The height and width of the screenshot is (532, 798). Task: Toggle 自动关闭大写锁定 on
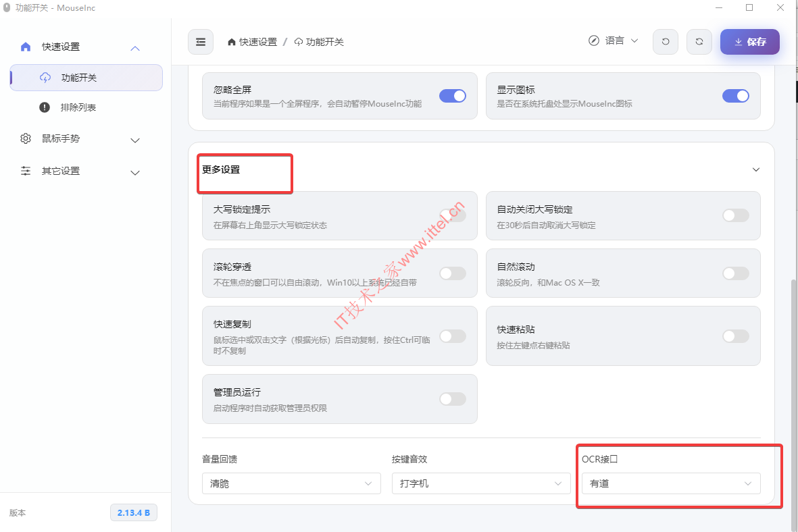coord(735,215)
